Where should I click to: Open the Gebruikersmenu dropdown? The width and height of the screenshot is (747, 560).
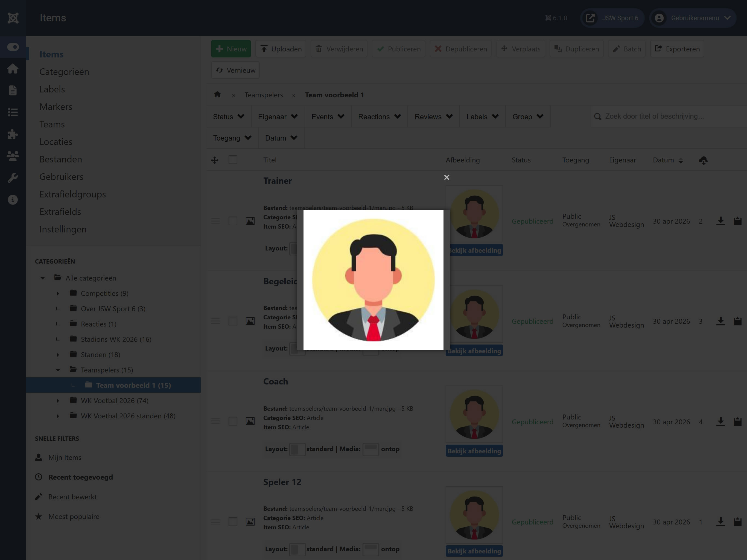tap(692, 18)
